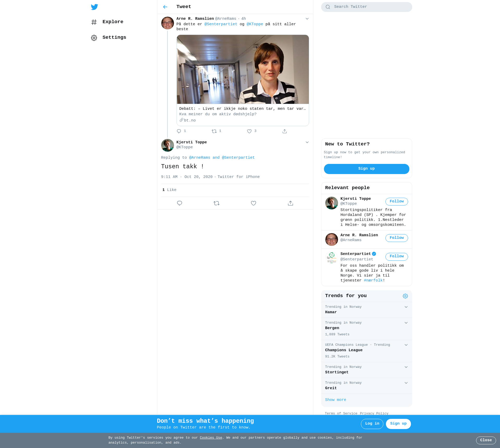Click the Search Twitter field

pos(366,7)
